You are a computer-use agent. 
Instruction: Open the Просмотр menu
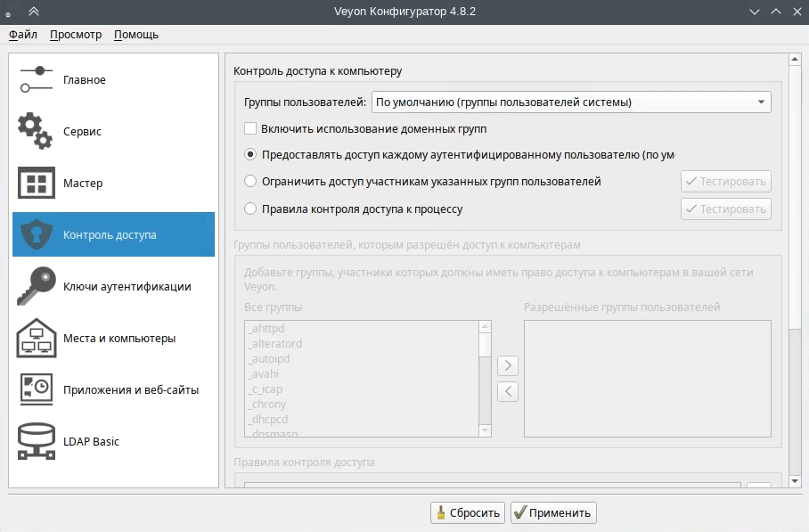(76, 35)
